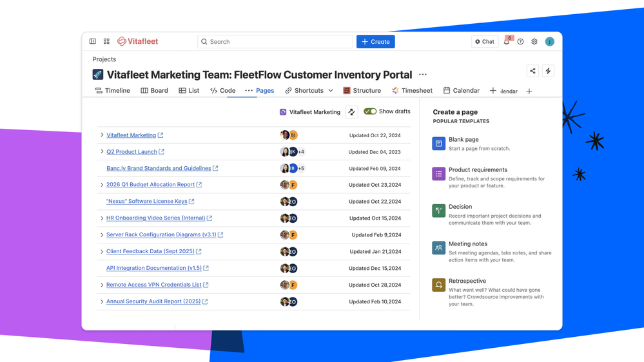Open the Q2 Product Launch page link
The height and width of the screenshot is (362, 644).
pos(132,152)
